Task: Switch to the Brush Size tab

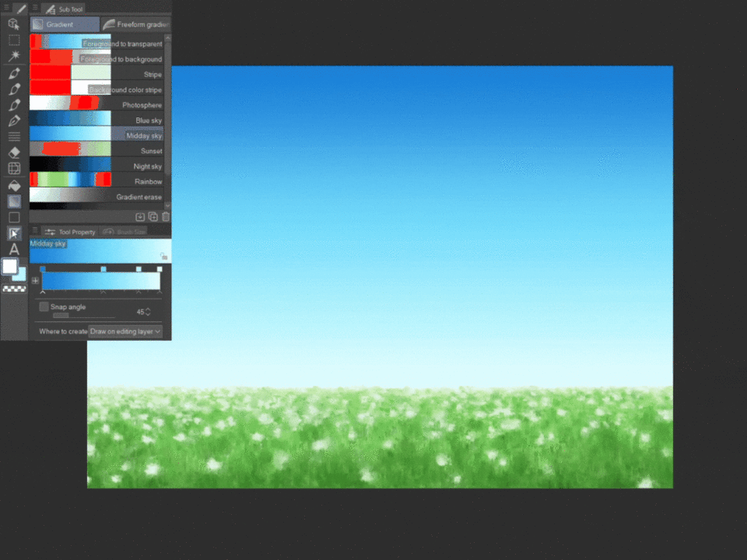Action: point(124,232)
